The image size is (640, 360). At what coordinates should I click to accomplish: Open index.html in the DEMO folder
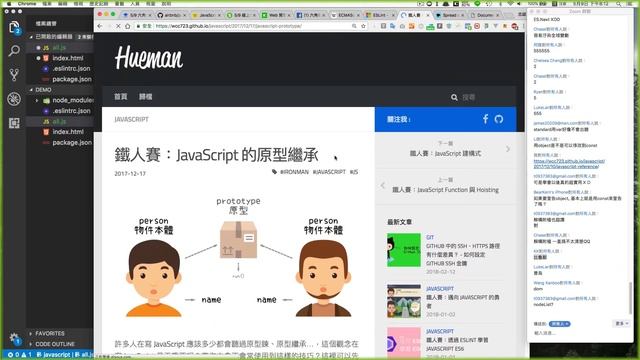(x=61, y=132)
